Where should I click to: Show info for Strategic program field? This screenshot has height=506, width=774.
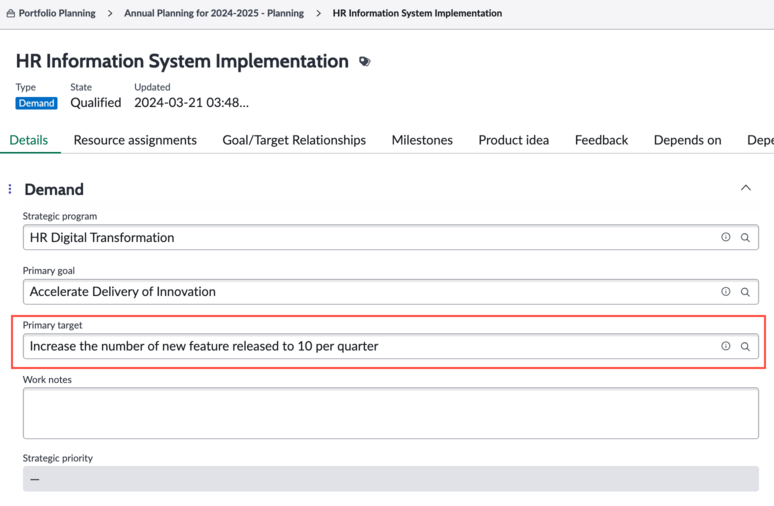(726, 237)
